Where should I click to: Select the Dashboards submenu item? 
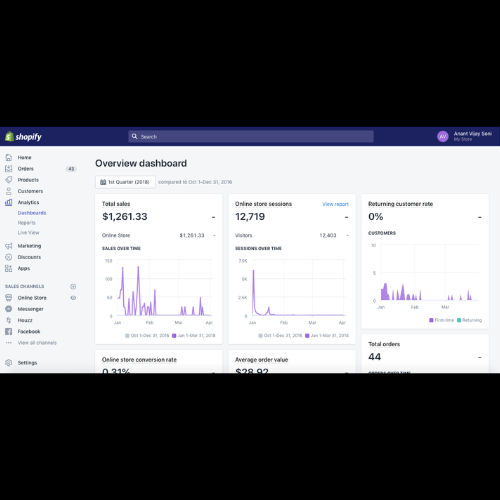tap(32, 213)
